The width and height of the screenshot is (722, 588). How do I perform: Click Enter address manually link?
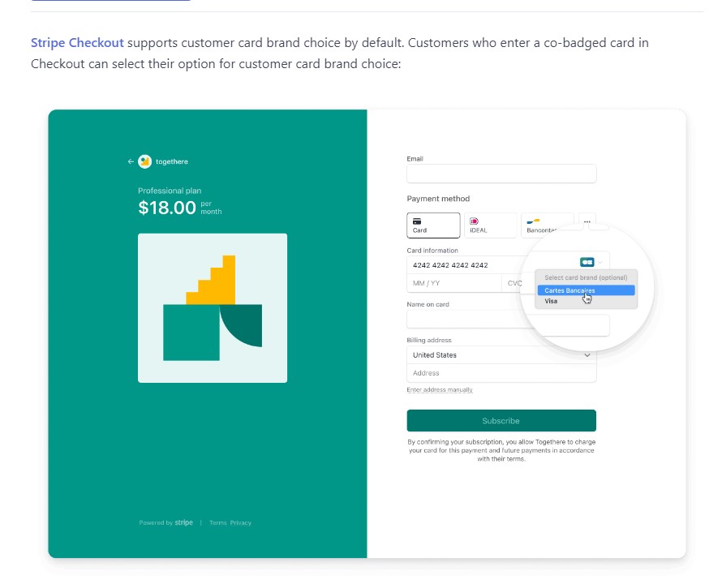[x=440, y=389]
